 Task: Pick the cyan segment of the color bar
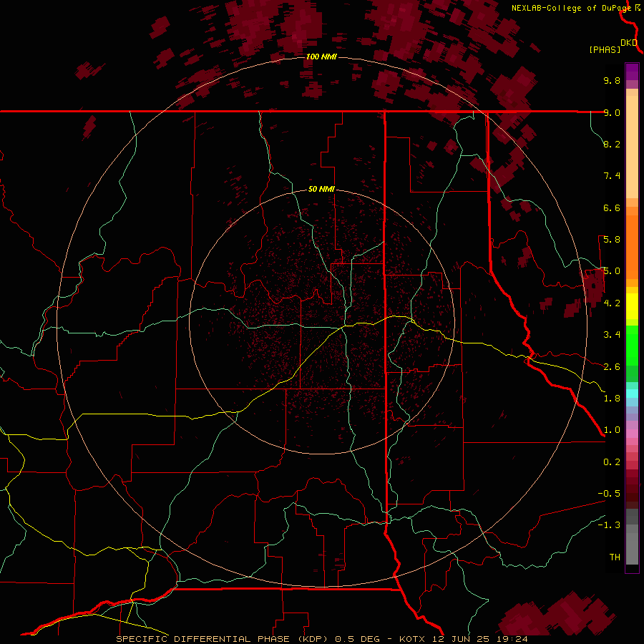[632, 394]
